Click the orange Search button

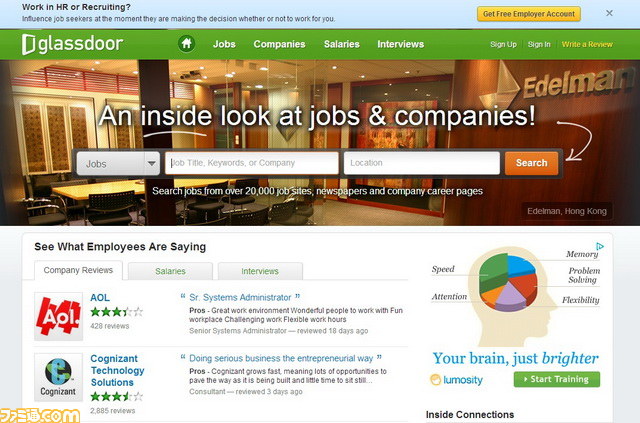pyautogui.click(x=531, y=163)
